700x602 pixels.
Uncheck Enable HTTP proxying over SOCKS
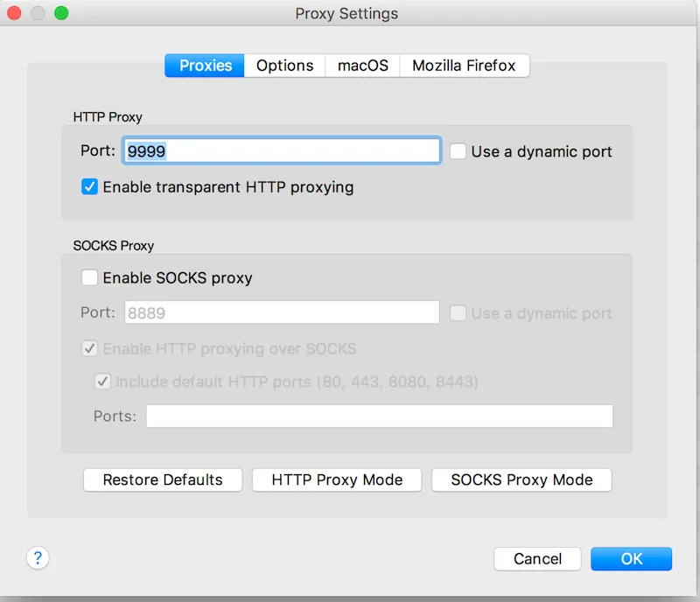[x=89, y=348]
